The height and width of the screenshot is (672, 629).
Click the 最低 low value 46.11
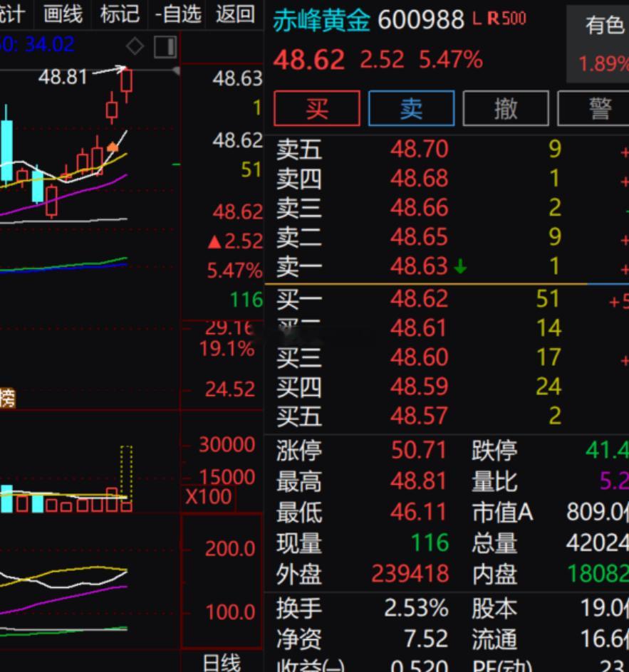pos(419,512)
